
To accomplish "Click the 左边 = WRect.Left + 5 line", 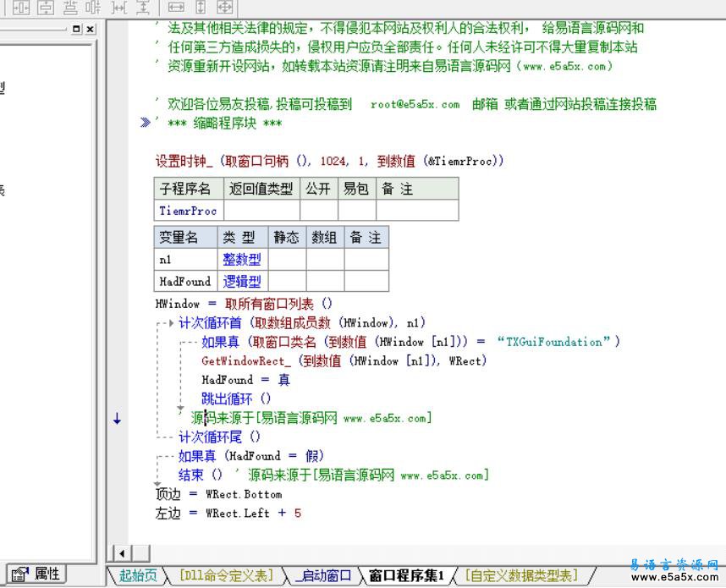I will (228, 513).
